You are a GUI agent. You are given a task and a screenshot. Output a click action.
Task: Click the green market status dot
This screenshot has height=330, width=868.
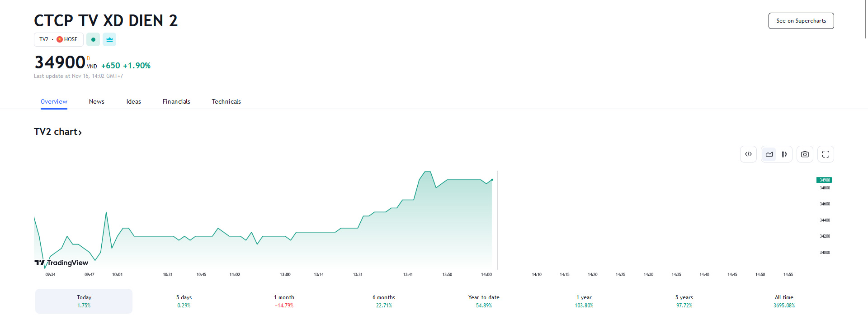tap(93, 39)
